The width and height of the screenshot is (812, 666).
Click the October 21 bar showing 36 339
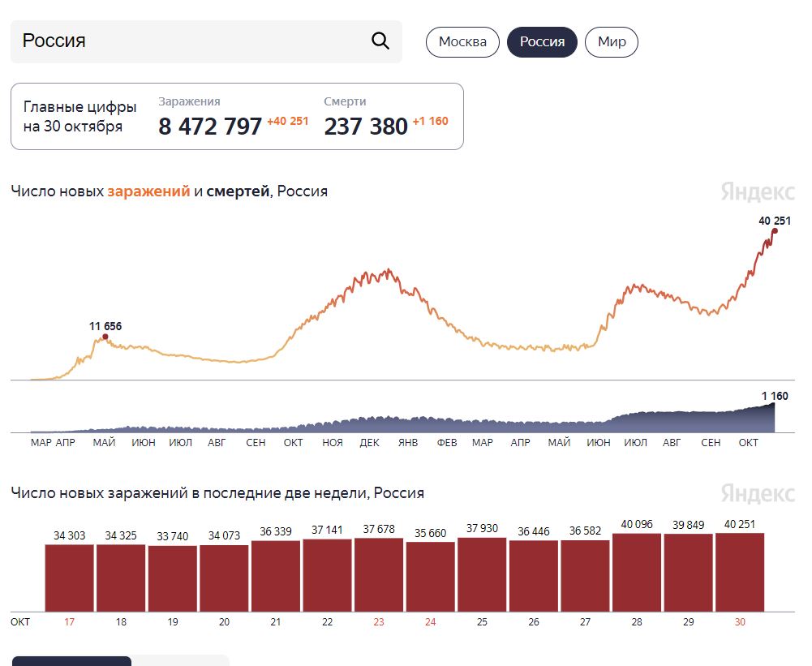276,576
